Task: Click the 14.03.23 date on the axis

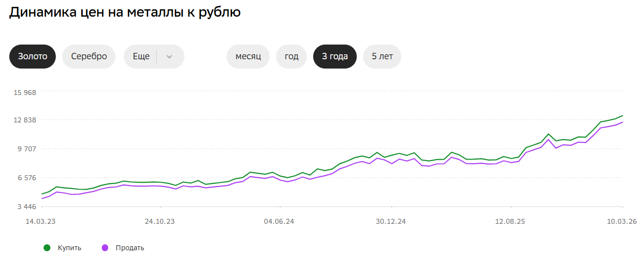Action: point(41,222)
